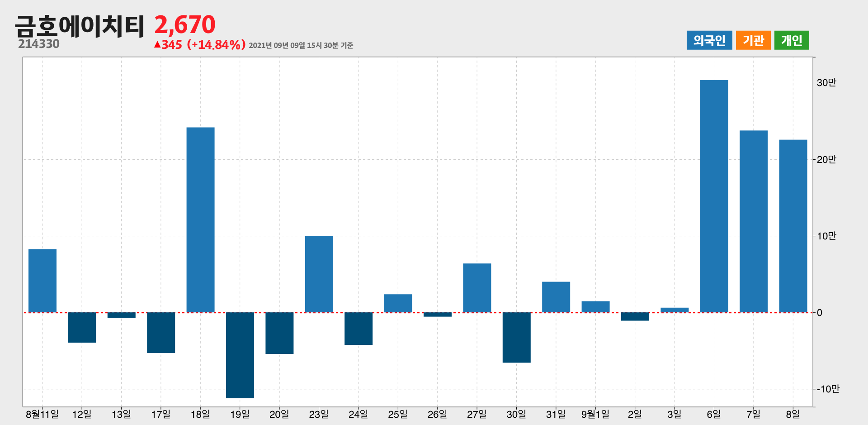Screen dimensions: 868x425
Task: Click the 8일 x-axis label
Action: (793, 414)
